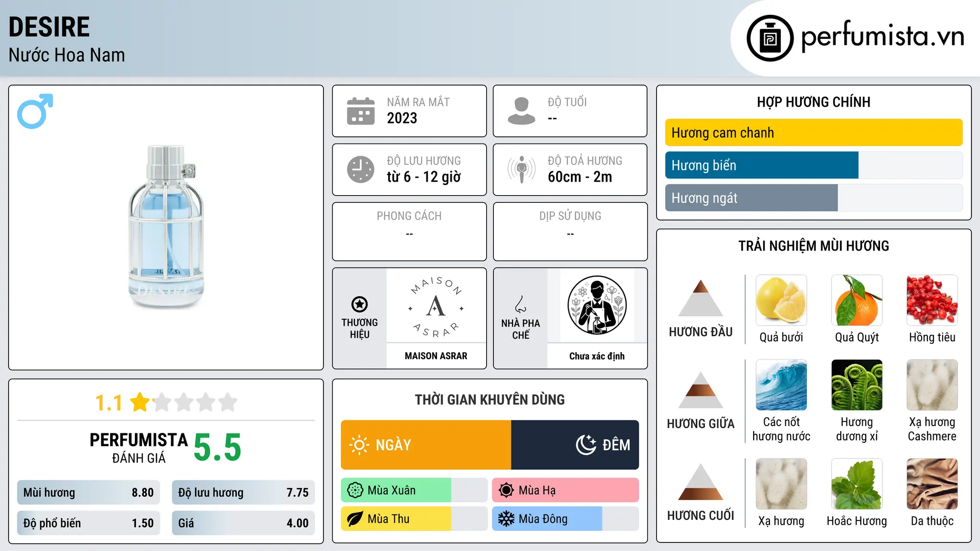This screenshot has width=980, height=551.
Task: Select the Hồng tiêu note image
Action: point(932,300)
